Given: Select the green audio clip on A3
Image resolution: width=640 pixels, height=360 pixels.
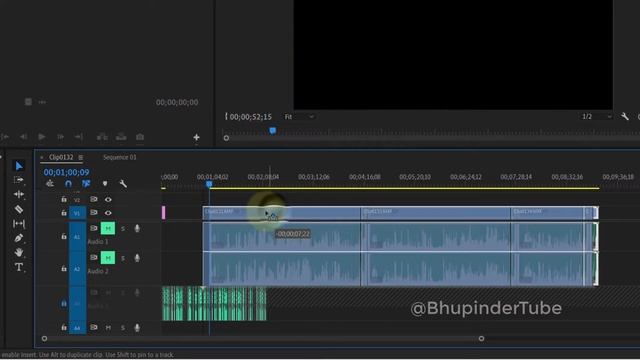Looking at the screenshot, I should pos(214,304).
